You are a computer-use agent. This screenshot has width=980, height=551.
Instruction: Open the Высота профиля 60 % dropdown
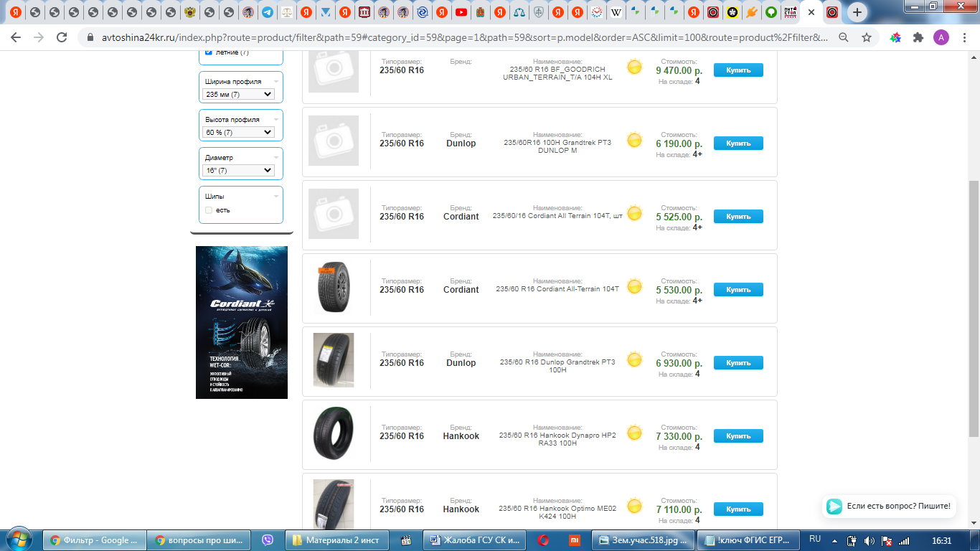(238, 132)
